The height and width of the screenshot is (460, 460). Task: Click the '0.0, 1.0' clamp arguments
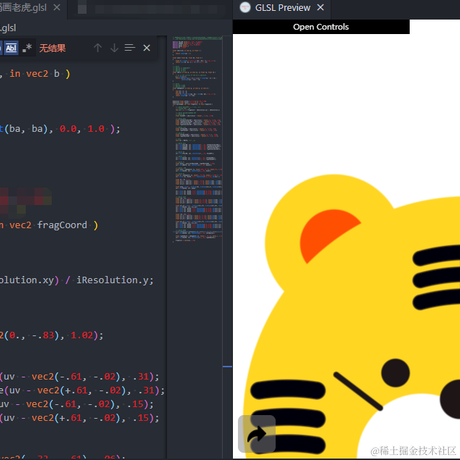(82, 129)
